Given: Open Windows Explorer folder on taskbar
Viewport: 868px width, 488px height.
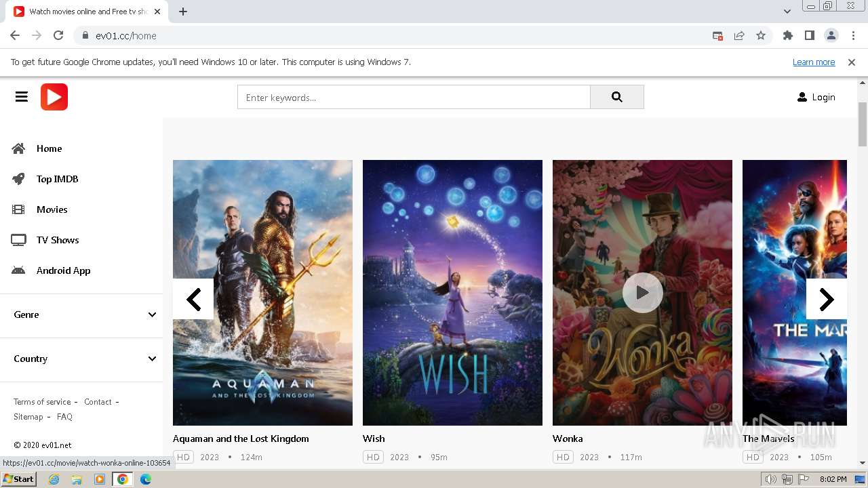Looking at the screenshot, I should click(x=77, y=479).
